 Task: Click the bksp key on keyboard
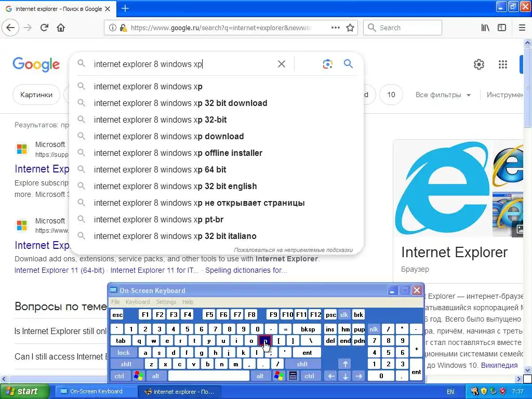(x=308, y=329)
